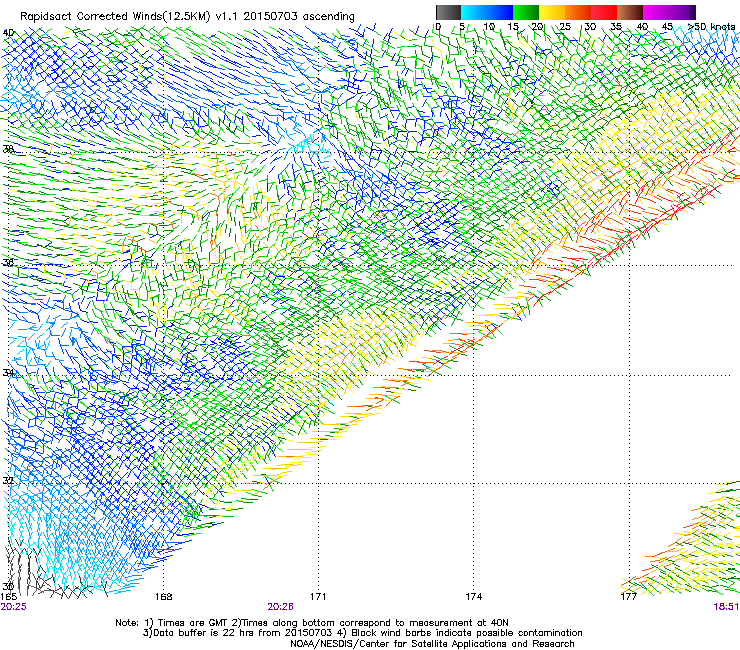The height and width of the screenshot is (650, 740).
Task: Click the green 15-20 knots legend swatch
Action: [526, 12]
